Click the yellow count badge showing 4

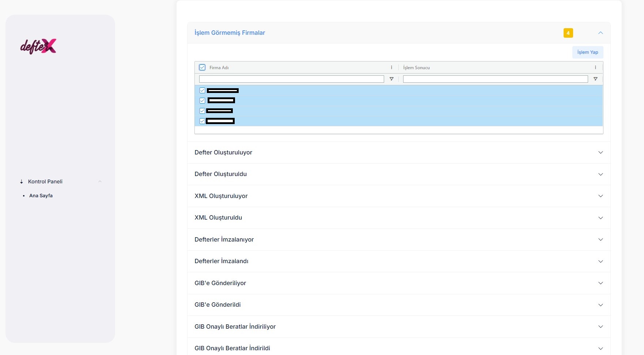pos(568,33)
